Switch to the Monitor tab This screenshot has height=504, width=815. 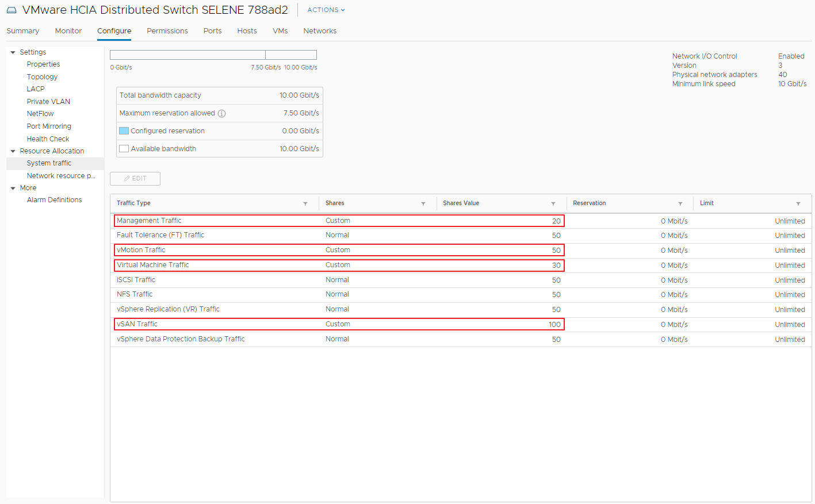pyautogui.click(x=68, y=31)
